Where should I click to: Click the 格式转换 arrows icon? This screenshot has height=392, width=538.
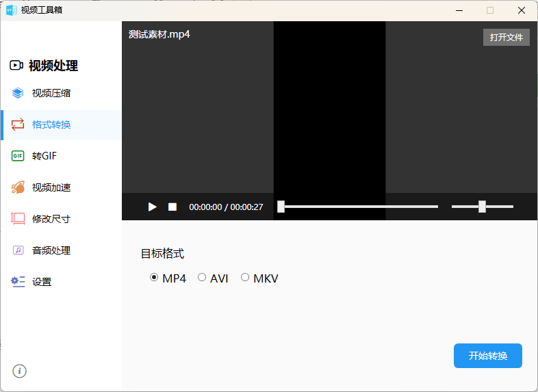click(x=18, y=125)
